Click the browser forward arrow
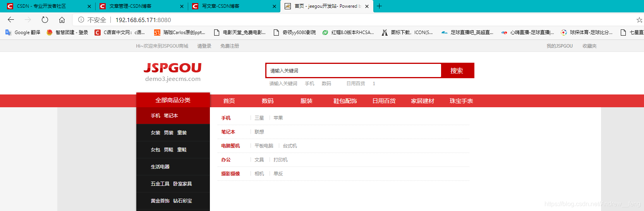Image resolution: width=644 pixels, height=211 pixels. (28, 20)
